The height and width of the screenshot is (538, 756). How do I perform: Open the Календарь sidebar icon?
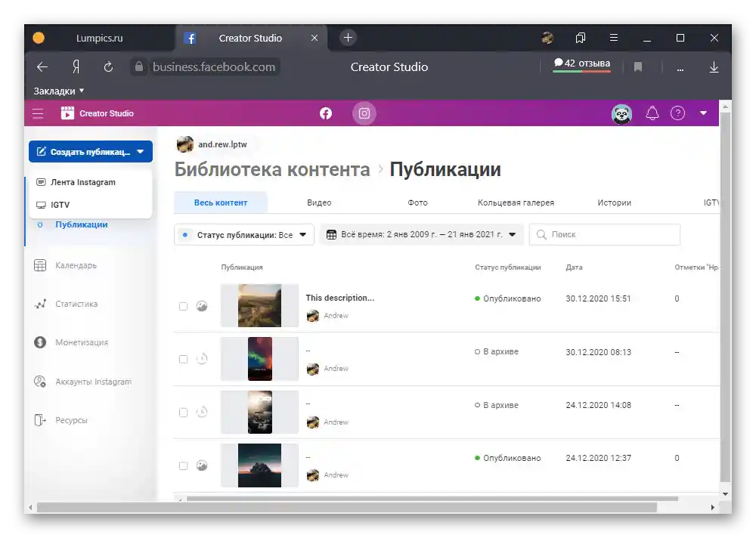pos(39,265)
